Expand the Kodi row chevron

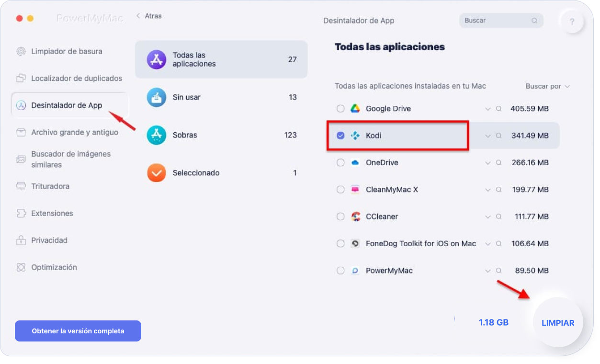tap(488, 136)
